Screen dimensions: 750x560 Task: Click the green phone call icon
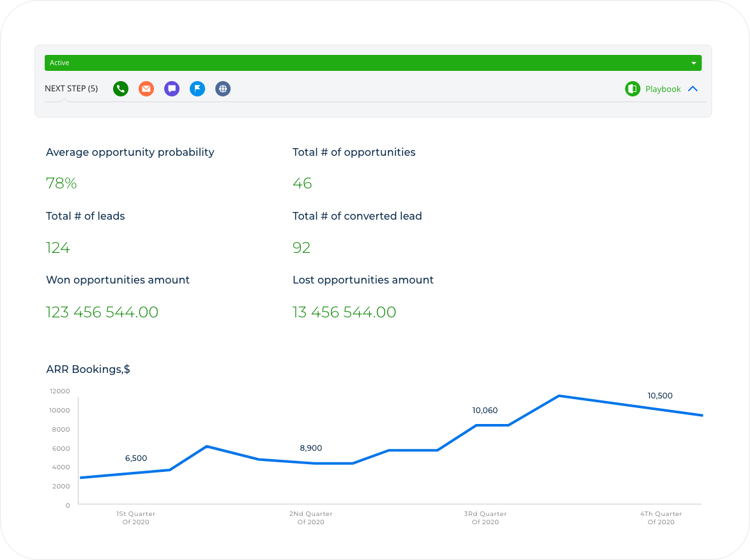121,89
